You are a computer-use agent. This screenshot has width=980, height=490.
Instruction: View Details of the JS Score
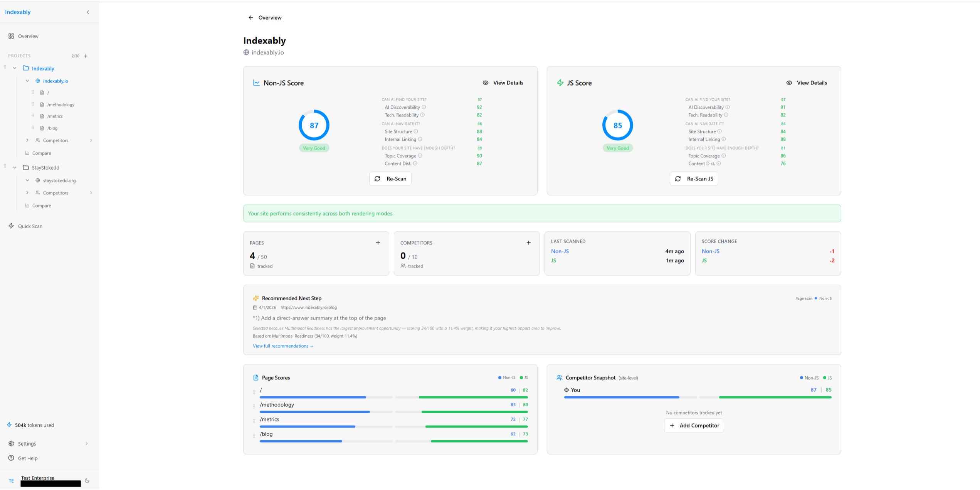point(807,83)
